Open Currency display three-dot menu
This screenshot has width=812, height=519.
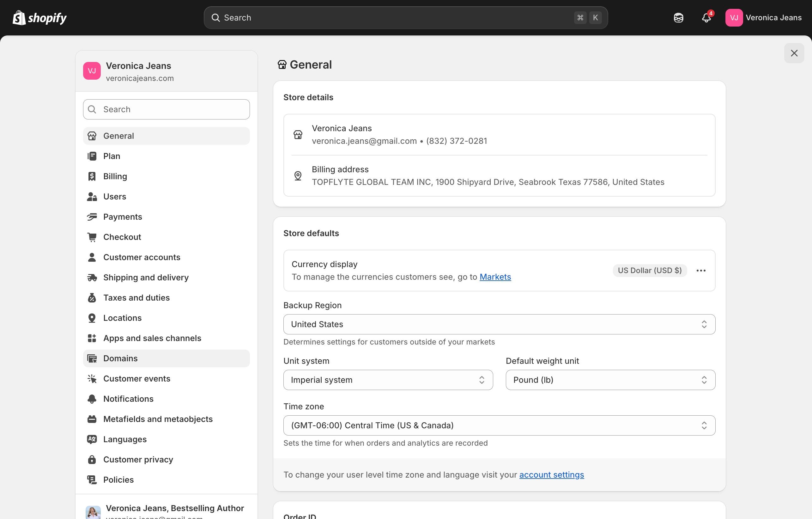(701, 271)
